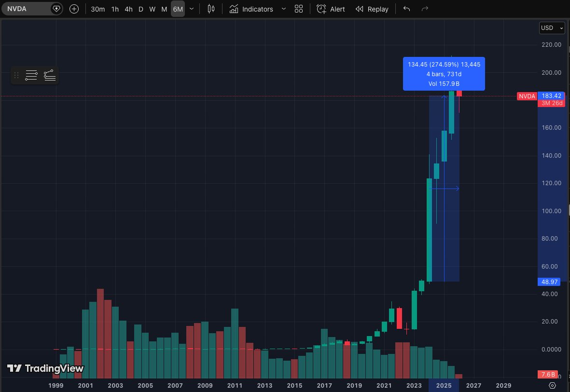570x392 pixels.
Task: Click the 30m interval button
Action: point(97,9)
